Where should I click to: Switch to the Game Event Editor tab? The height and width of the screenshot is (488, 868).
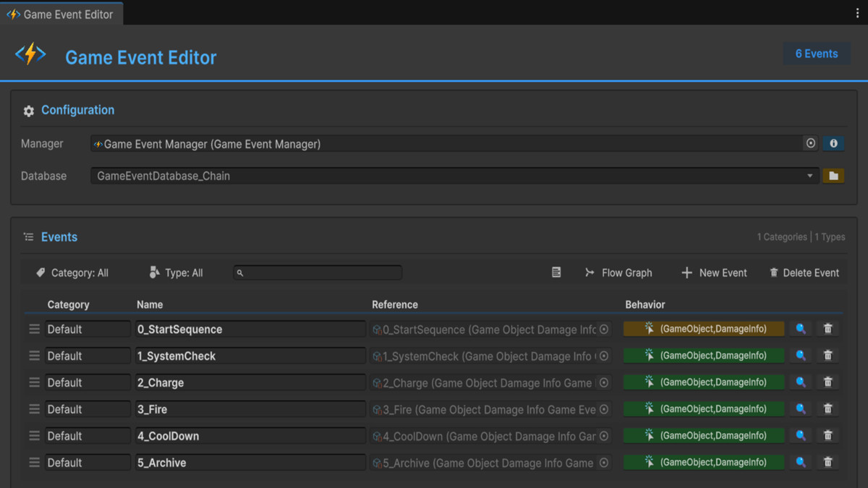(x=61, y=13)
